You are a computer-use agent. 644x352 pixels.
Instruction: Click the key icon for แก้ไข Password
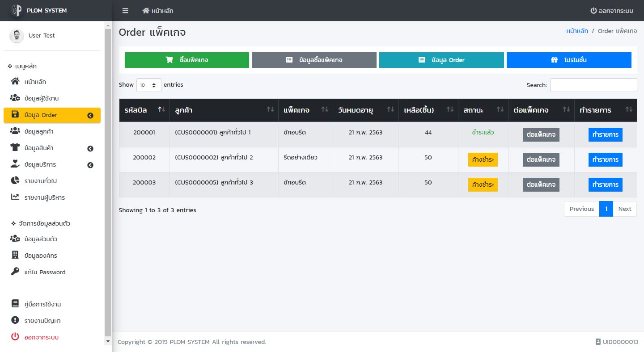pyautogui.click(x=15, y=272)
